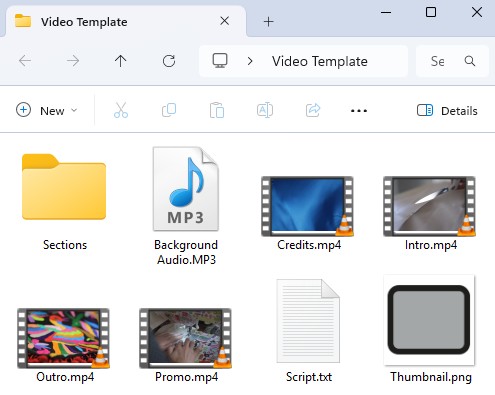This screenshot has height=395, width=495.
Task: Click the Paste clipboard icon
Action: [217, 110]
